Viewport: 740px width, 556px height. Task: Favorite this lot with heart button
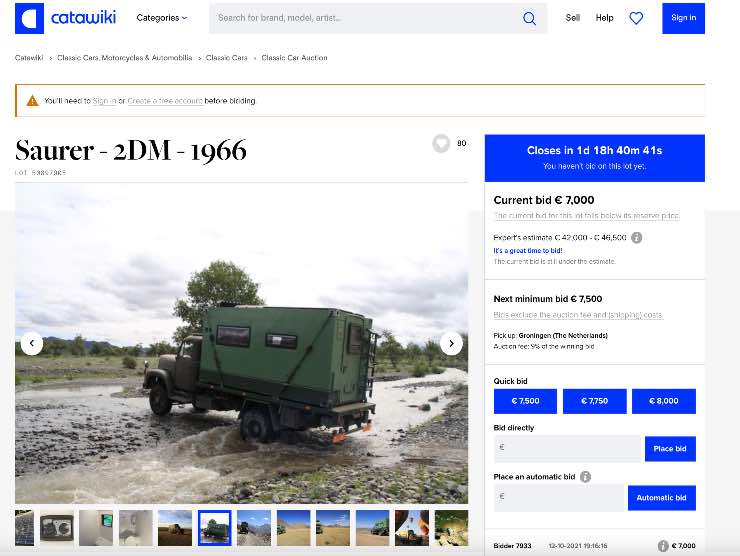pos(441,144)
